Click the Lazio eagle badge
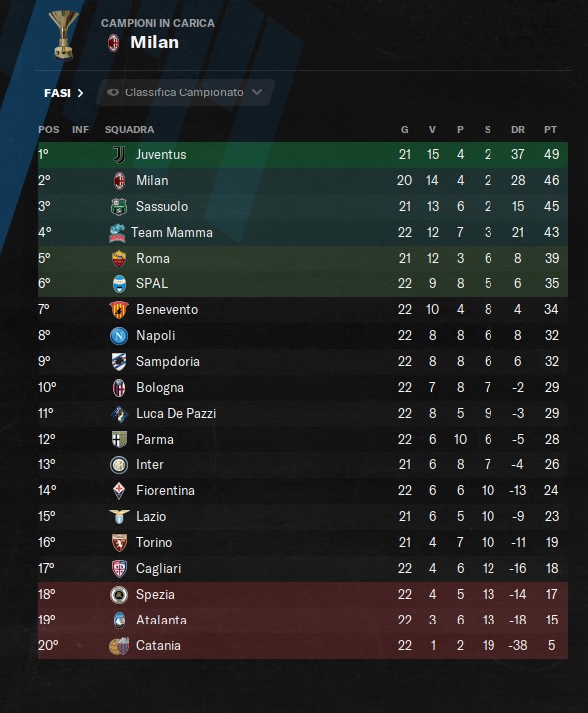588x713 pixels. click(x=119, y=516)
